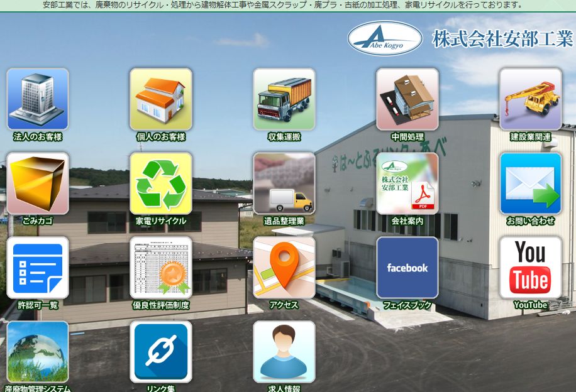Image resolution: width=576 pixels, height=392 pixels.
Task: Click the 法人のお客様 building icon
Action: tap(38, 99)
